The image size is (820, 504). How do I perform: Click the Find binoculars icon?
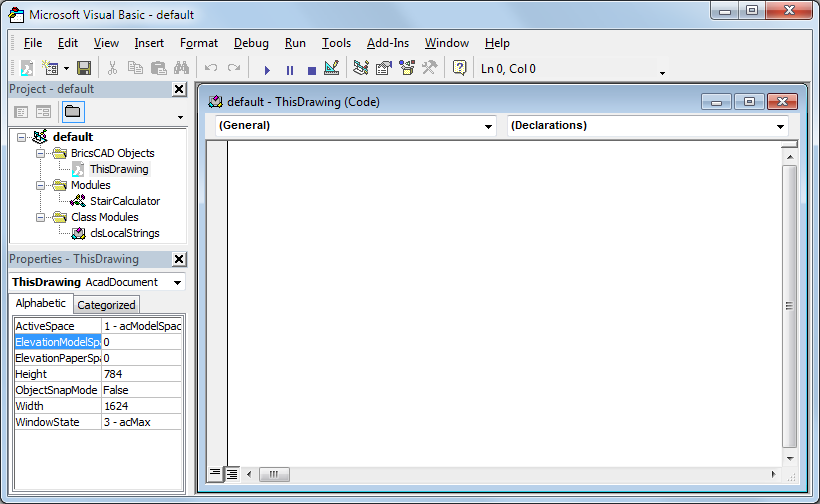181,68
